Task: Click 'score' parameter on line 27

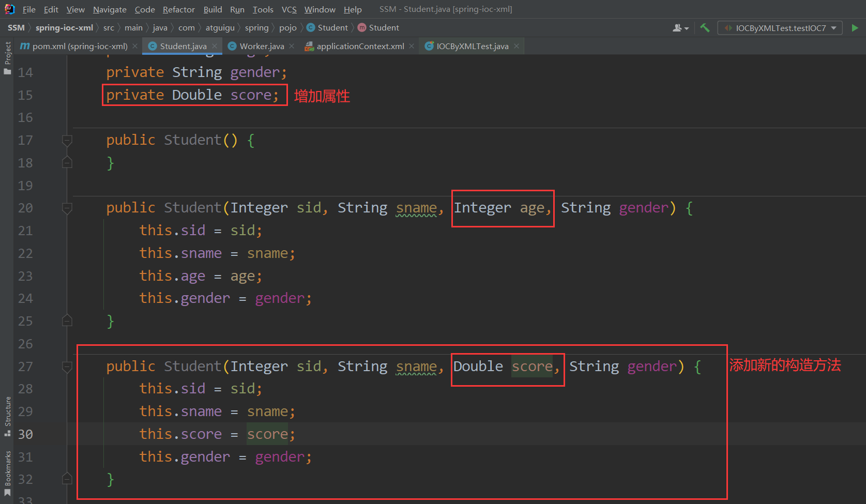Action: click(x=532, y=366)
